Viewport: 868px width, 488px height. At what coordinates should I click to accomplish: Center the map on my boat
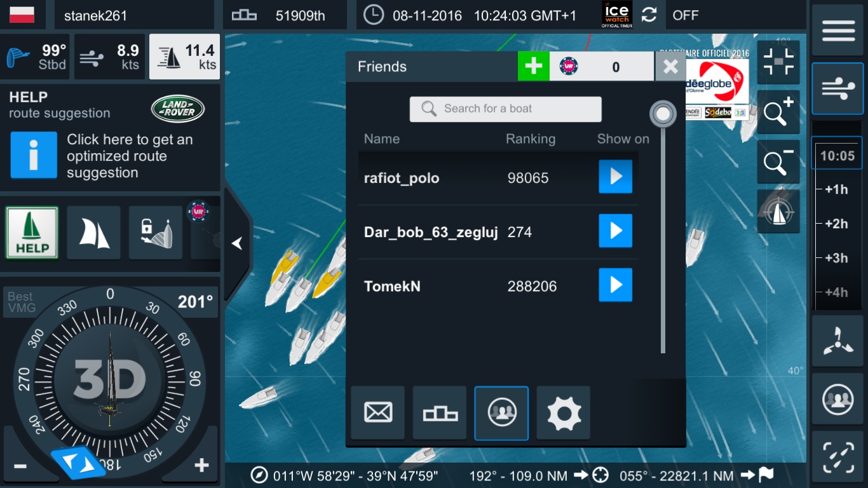point(778,212)
